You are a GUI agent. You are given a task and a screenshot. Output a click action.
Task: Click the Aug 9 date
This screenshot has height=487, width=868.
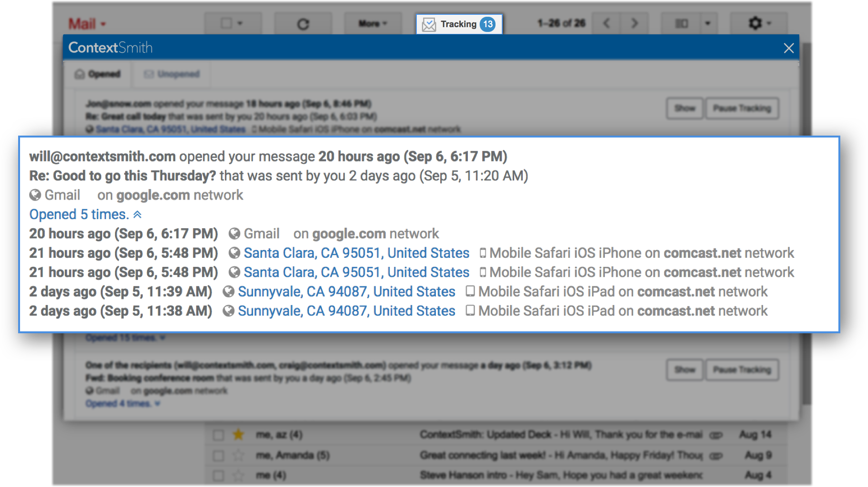(758, 455)
